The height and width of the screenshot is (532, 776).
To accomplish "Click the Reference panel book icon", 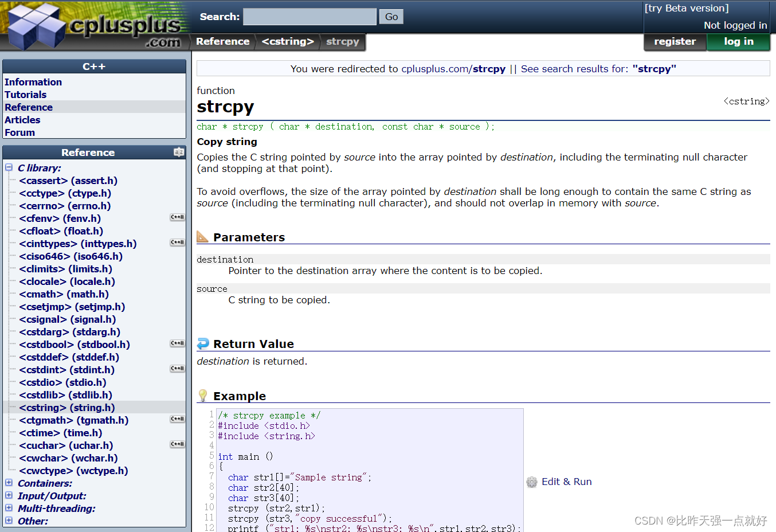I will click(x=179, y=152).
